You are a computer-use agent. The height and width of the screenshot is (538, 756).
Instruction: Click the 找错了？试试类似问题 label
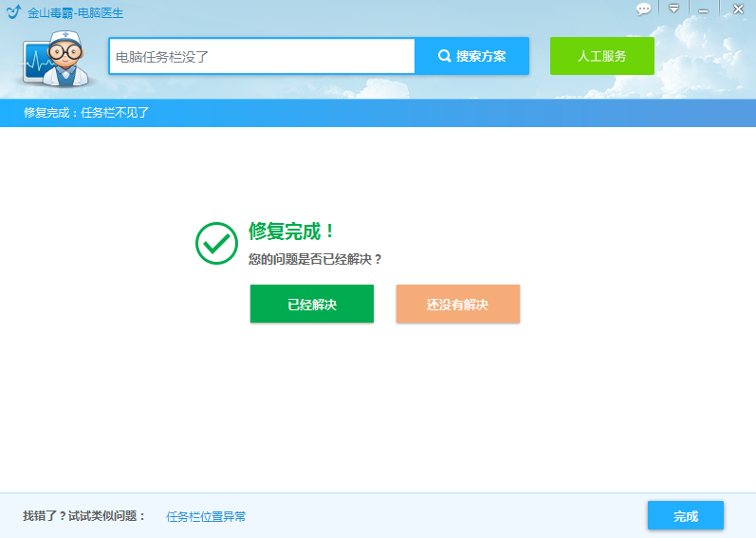click(x=84, y=516)
